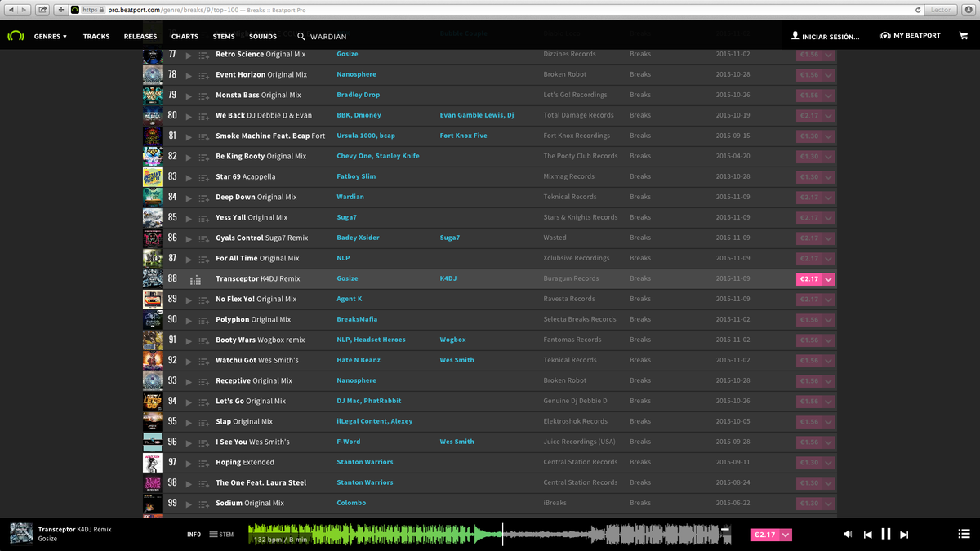Open remixer Fort Knox Five

click(463, 136)
